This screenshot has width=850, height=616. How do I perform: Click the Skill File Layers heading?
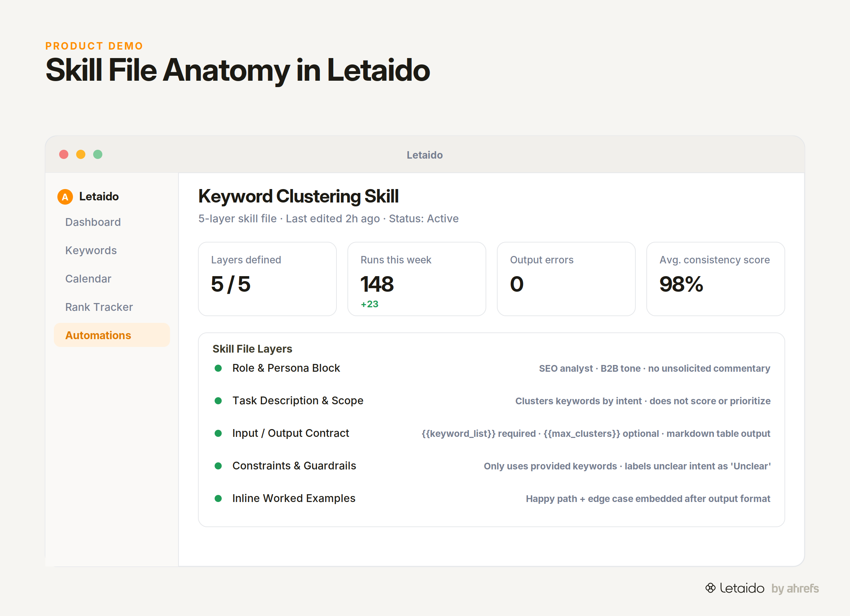coord(252,349)
